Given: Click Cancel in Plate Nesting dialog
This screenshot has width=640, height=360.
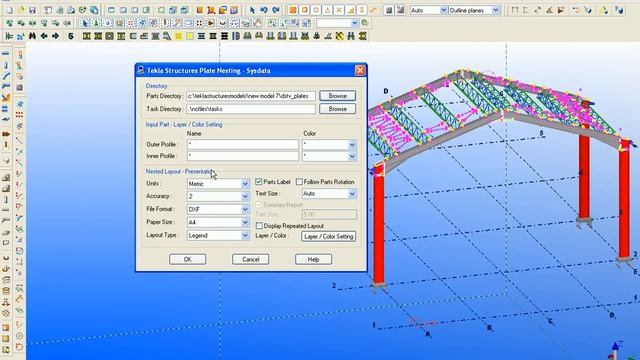Looking at the screenshot, I should (251, 259).
